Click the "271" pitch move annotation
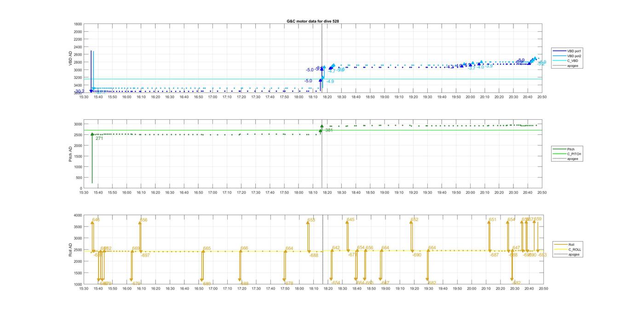 pyautogui.click(x=99, y=138)
